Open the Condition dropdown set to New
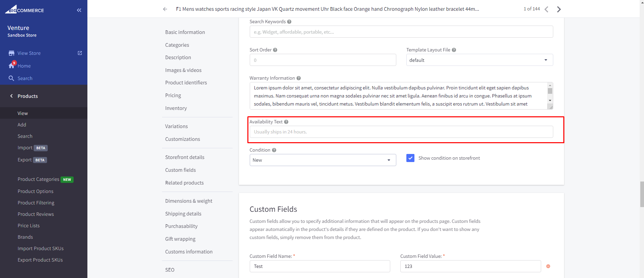Image resolution: width=644 pixels, height=278 pixels. pos(323,160)
